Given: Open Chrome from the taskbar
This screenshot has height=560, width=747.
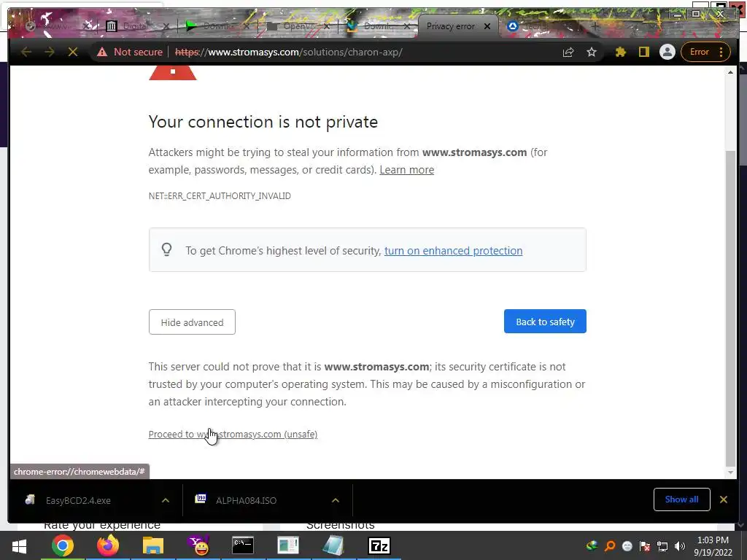Looking at the screenshot, I should point(63,545).
